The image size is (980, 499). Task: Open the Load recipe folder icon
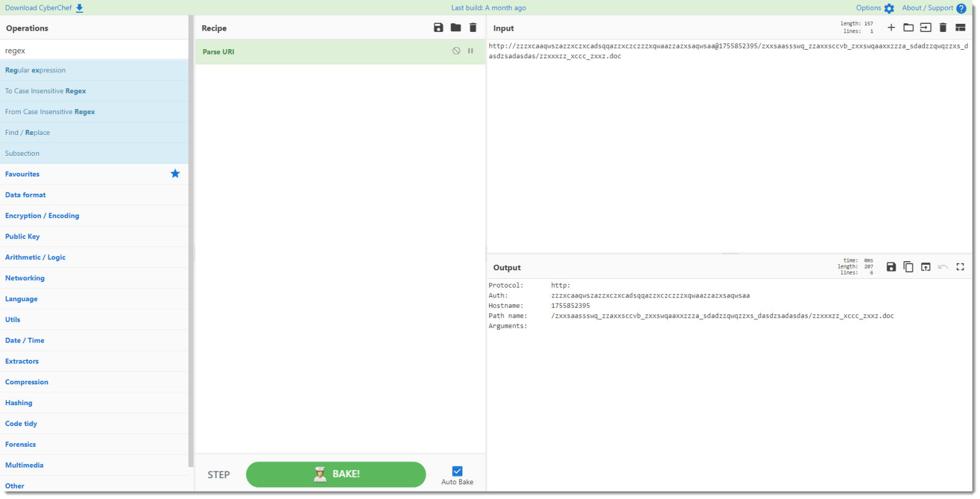(x=456, y=28)
